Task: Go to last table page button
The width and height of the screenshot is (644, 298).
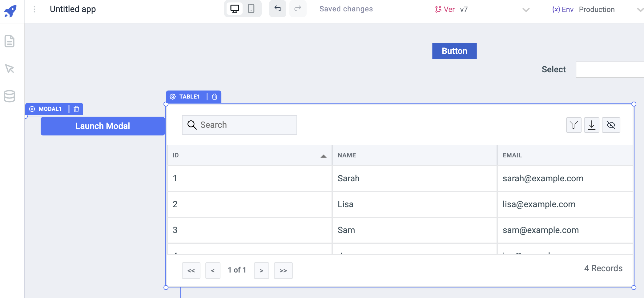Action: (283, 271)
